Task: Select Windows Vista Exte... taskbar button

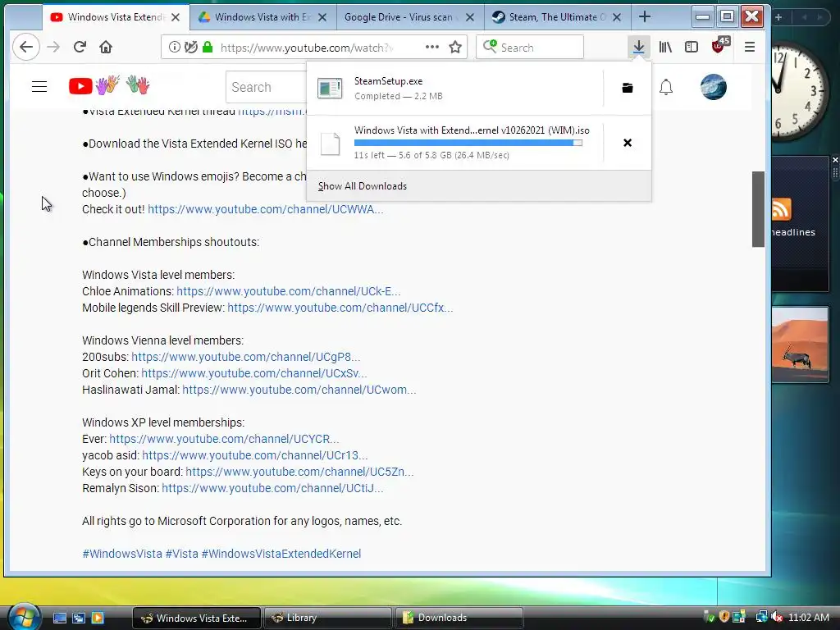Action: [196, 618]
